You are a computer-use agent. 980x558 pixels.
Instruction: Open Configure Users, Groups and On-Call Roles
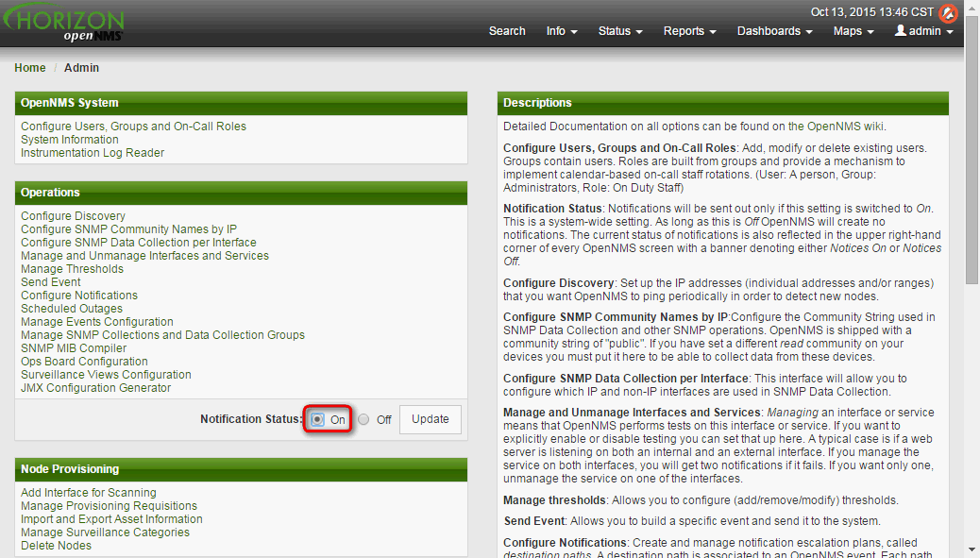[x=133, y=127]
